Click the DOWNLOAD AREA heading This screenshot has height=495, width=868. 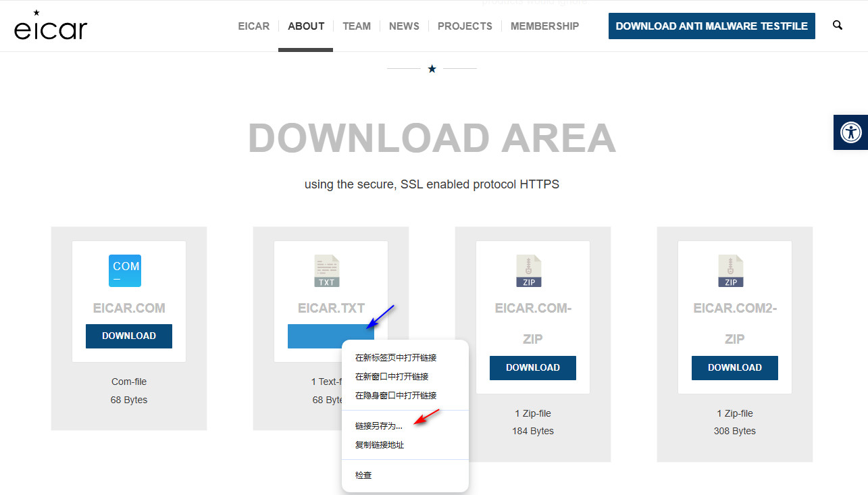coord(432,138)
